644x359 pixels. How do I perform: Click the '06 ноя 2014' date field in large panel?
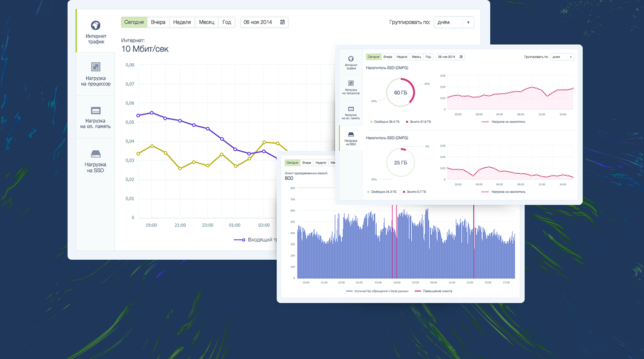[258, 22]
